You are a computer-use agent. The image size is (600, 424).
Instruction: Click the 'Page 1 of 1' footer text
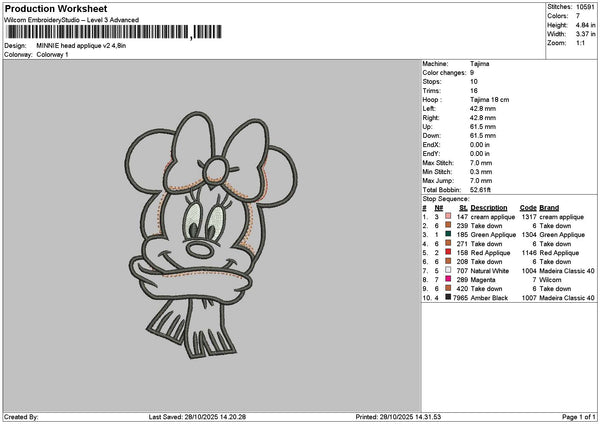coord(579,417)
